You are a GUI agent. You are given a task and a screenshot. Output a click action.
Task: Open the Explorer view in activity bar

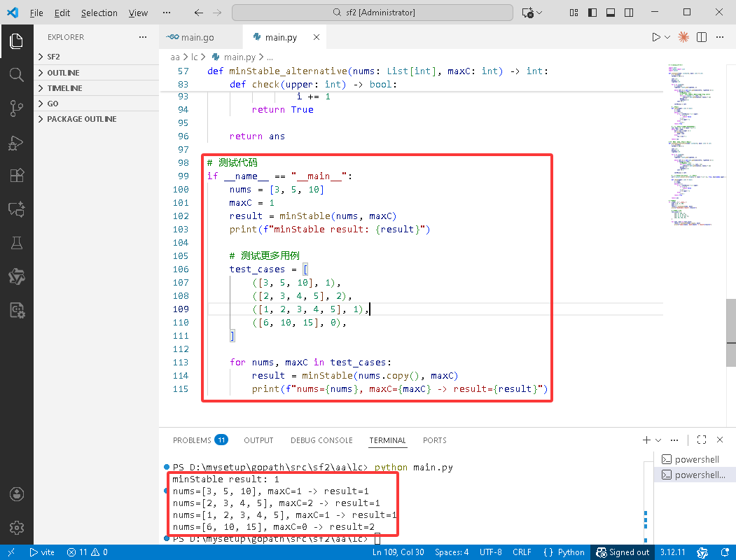click(16, 41)
